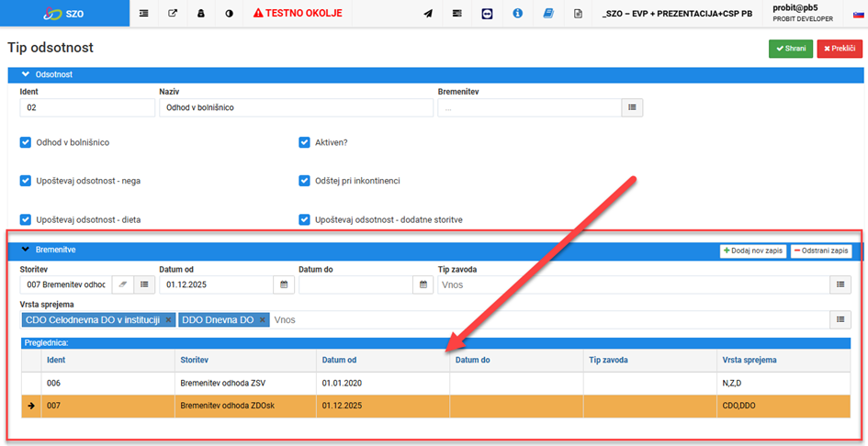Click the red Prekliči button

point(840,49)
